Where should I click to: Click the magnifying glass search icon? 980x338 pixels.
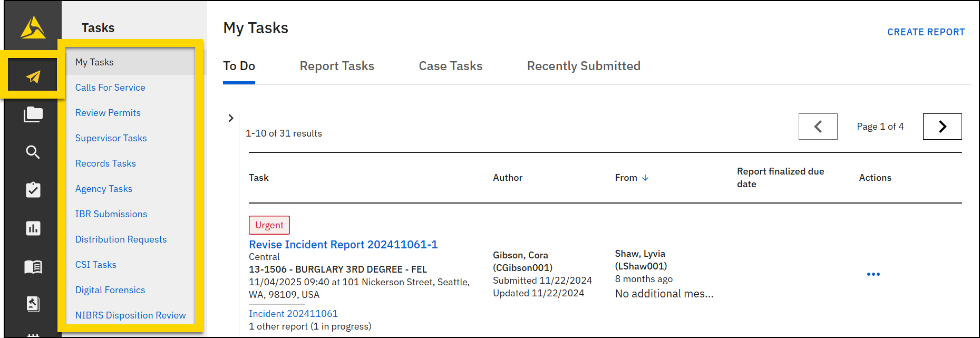33,152
